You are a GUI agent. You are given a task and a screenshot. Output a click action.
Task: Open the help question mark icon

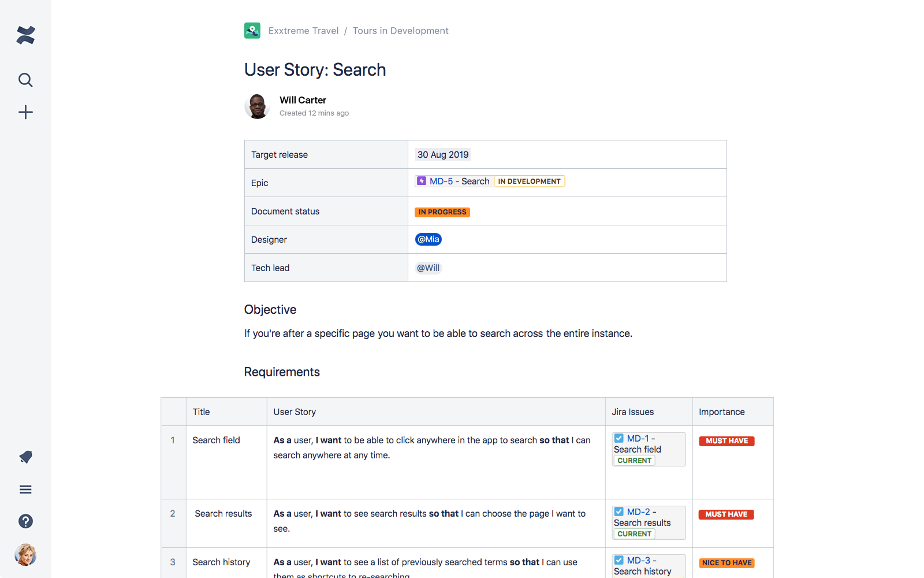pos(25,521)
